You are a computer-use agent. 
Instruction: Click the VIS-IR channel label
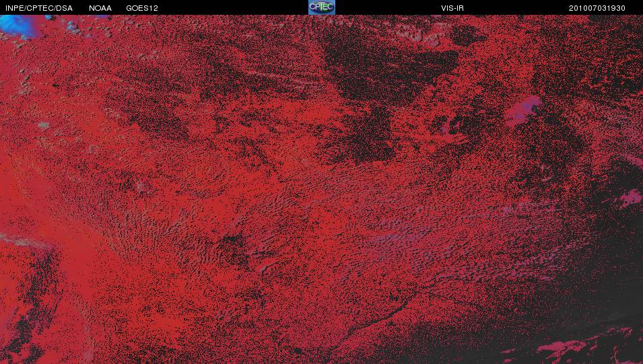[452, 8]
